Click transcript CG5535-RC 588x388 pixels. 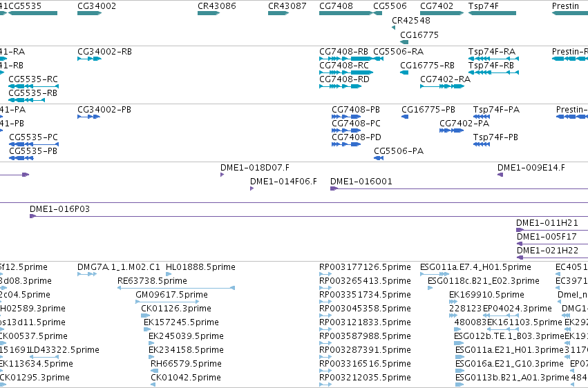point(33,86)
